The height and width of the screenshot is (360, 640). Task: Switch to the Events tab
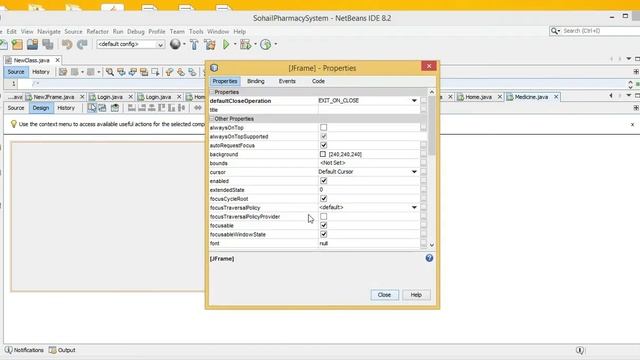287,81
